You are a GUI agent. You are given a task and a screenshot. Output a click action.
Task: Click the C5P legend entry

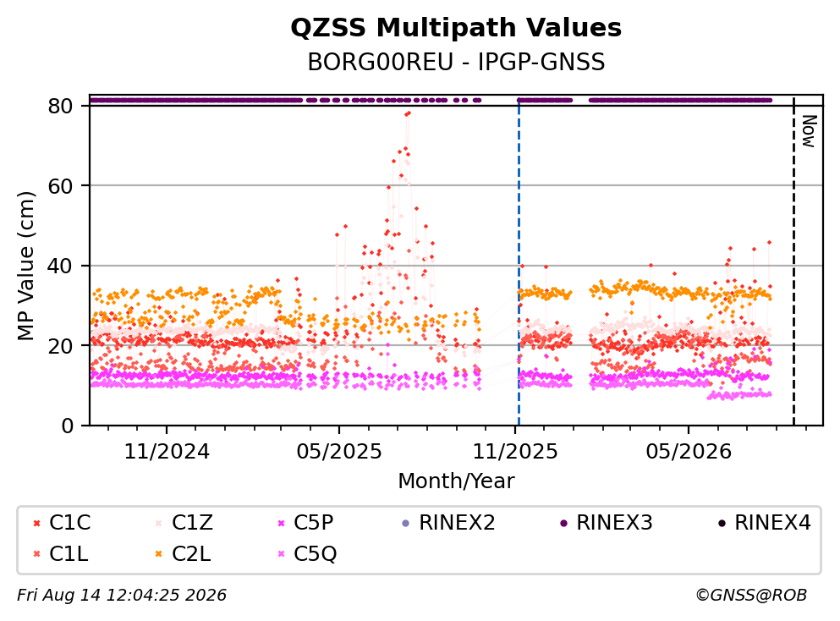(x=305, y=522)
